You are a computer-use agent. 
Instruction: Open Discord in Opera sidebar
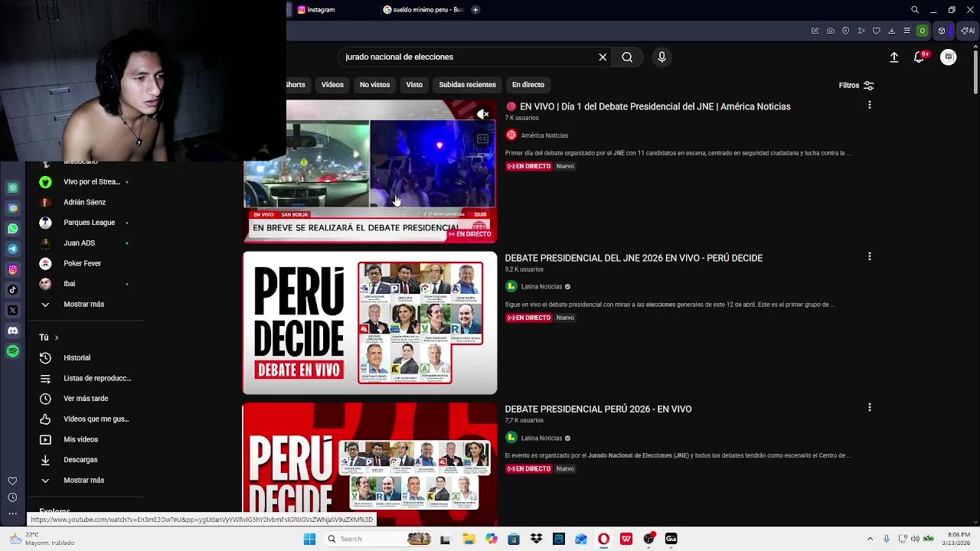coord(13,331)
